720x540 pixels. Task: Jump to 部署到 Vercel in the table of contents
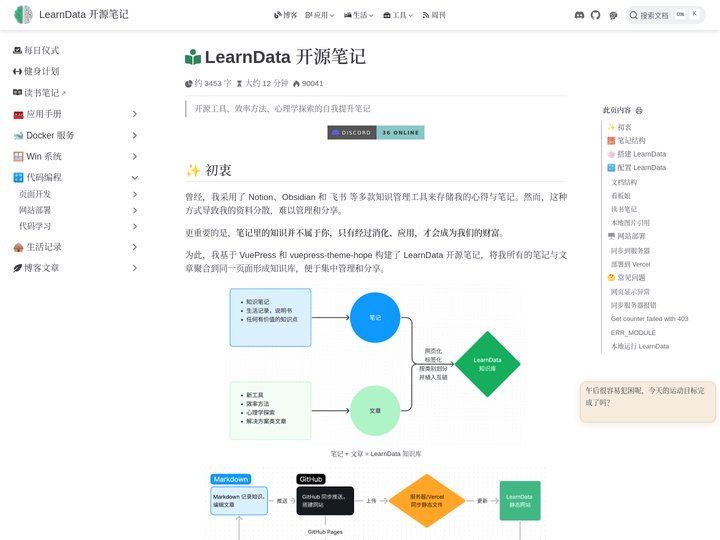click(x=630, y=264)
